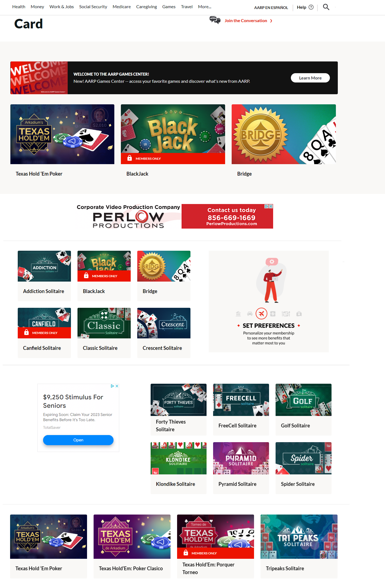Close the Stimulus For Seniors ad
This screenshot has height=588, width=385.
(117, 386)
